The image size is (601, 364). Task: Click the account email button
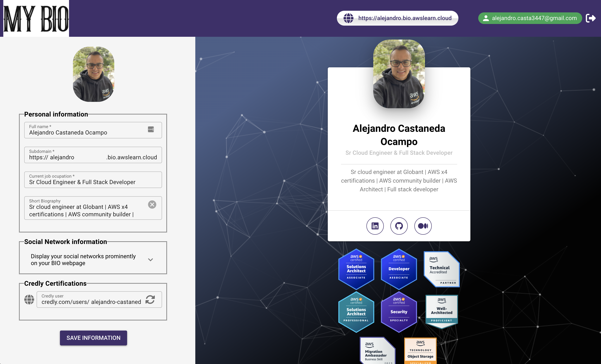click(530, 18)
